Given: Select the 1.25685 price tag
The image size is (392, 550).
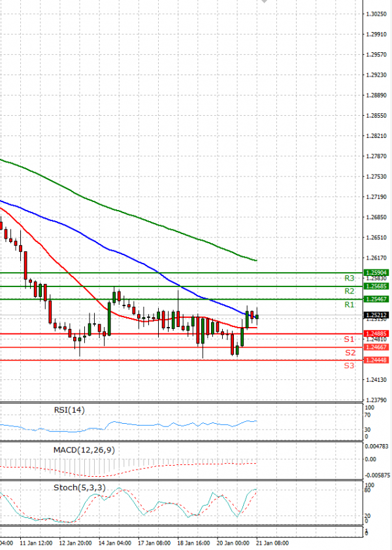Looking at the screenshot, I should (376, 286).
